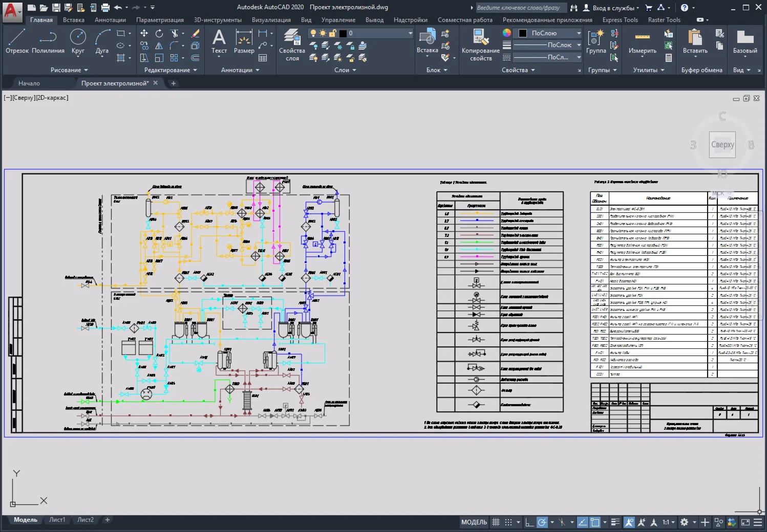Open the Express Tools ribbon tab
This screenshot has width=767, height=532.
(620, 20)
